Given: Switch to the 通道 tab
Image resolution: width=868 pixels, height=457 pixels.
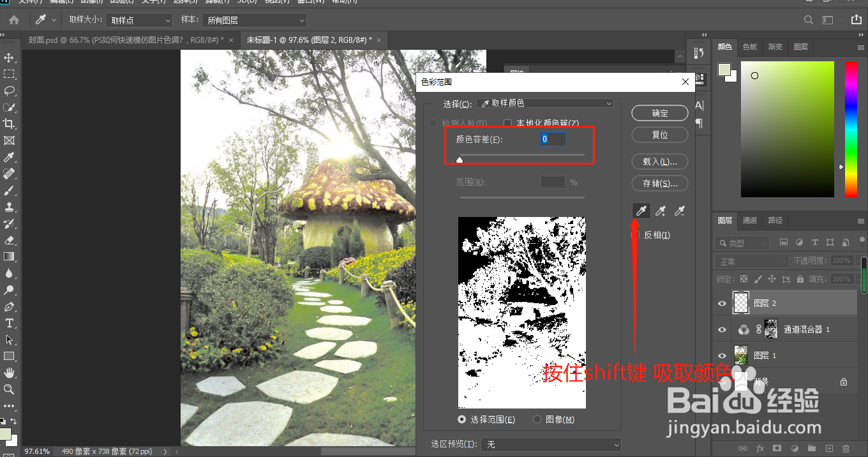Looking at the screenshot, I should pyautogui.click(x=750, y=220).
